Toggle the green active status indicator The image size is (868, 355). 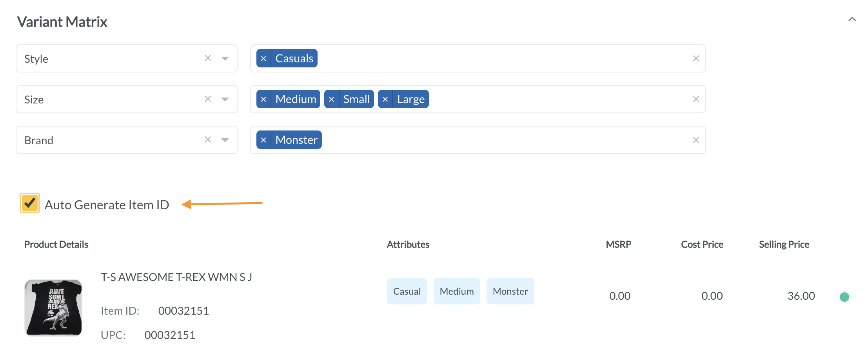pos(844,297)
